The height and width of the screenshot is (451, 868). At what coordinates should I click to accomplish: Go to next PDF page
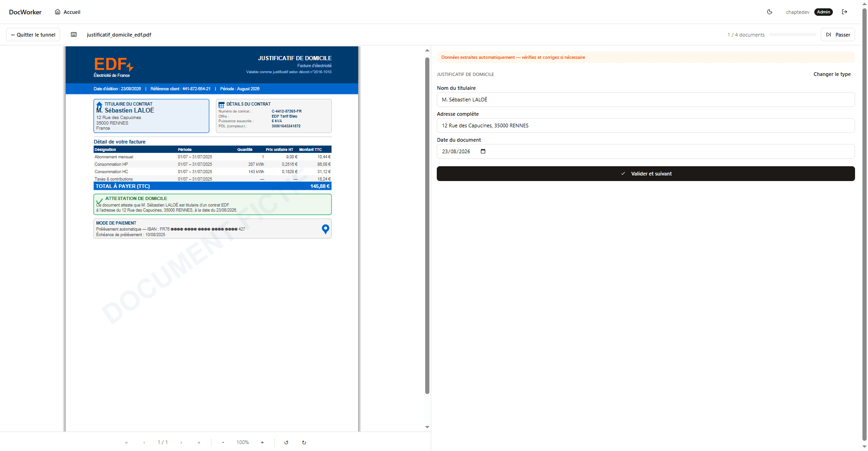[181, 443]
